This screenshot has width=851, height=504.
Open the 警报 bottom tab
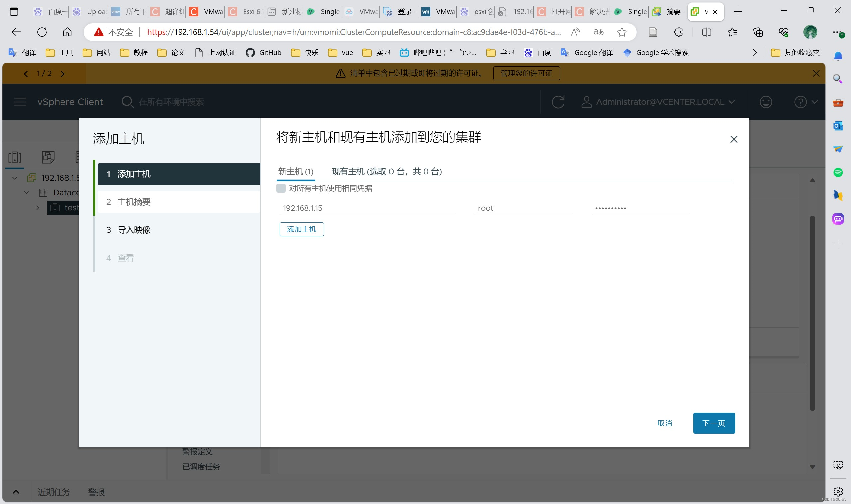pos(96,492)
